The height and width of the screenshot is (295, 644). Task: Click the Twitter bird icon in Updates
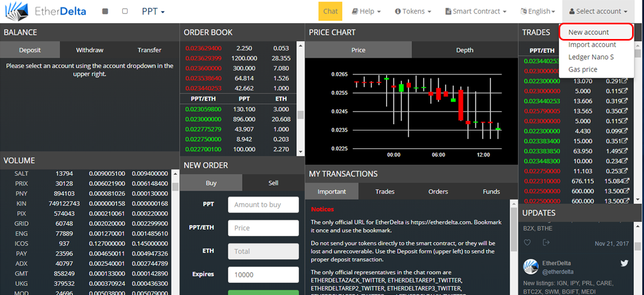[x=625, y=264]
